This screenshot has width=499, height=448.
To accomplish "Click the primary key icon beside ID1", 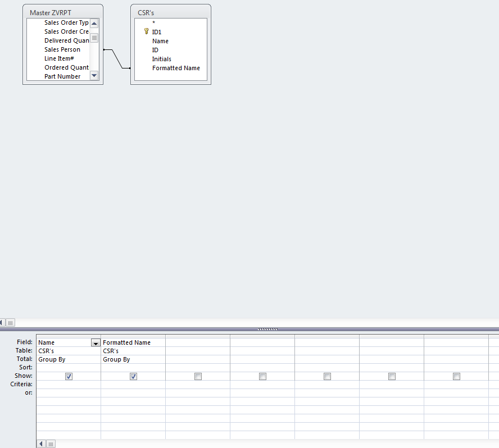I will [x=147, y=31].
